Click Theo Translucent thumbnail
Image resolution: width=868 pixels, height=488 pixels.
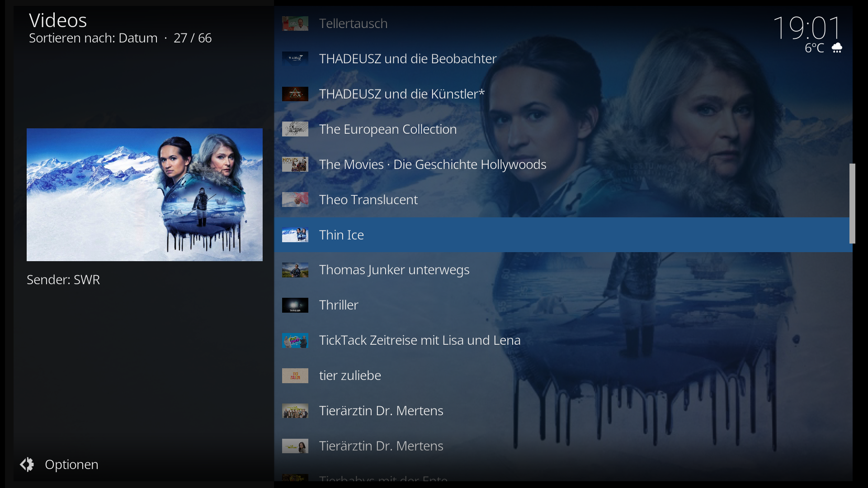295,200
